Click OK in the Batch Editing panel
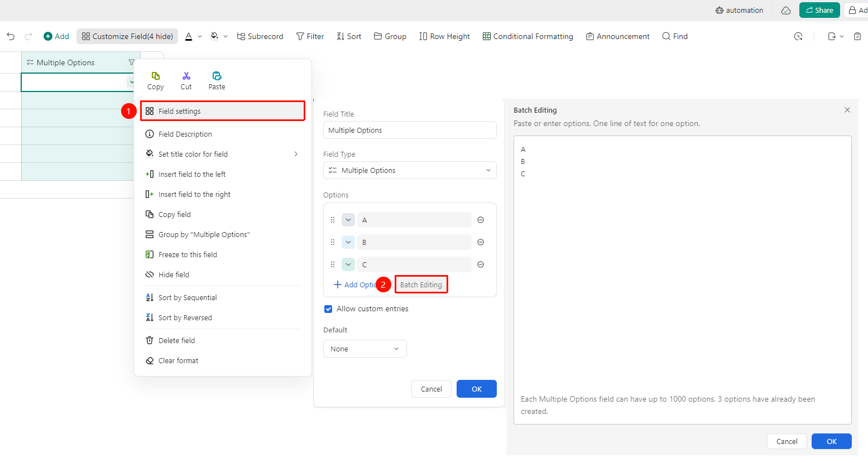 [832, 441]
